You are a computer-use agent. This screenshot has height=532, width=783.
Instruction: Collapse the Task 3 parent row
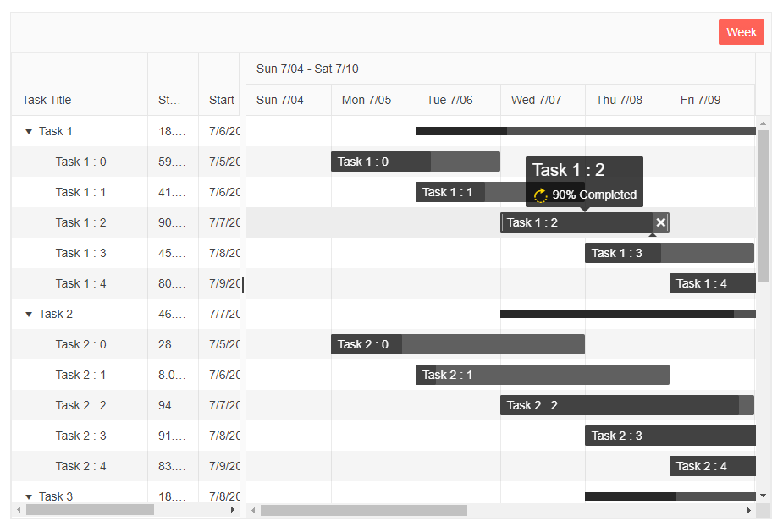click(x=27, y=496)
